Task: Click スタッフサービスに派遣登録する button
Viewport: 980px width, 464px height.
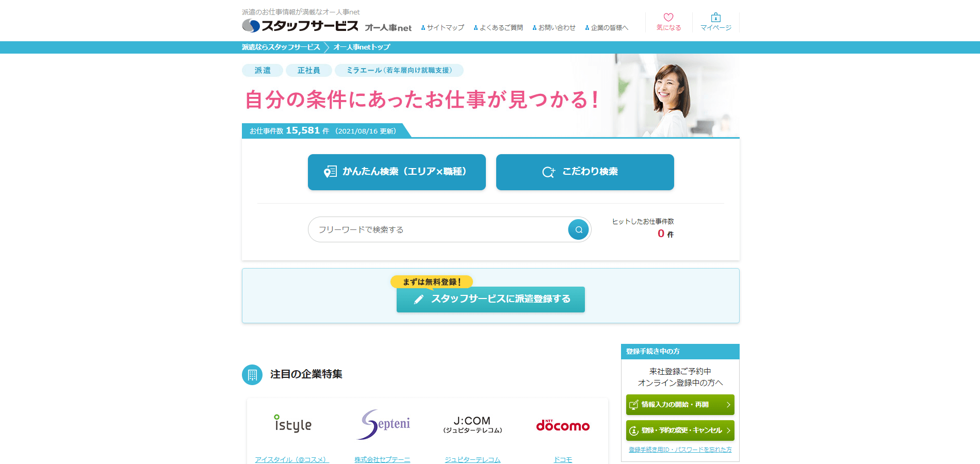Action: click(x=491, y=300)
